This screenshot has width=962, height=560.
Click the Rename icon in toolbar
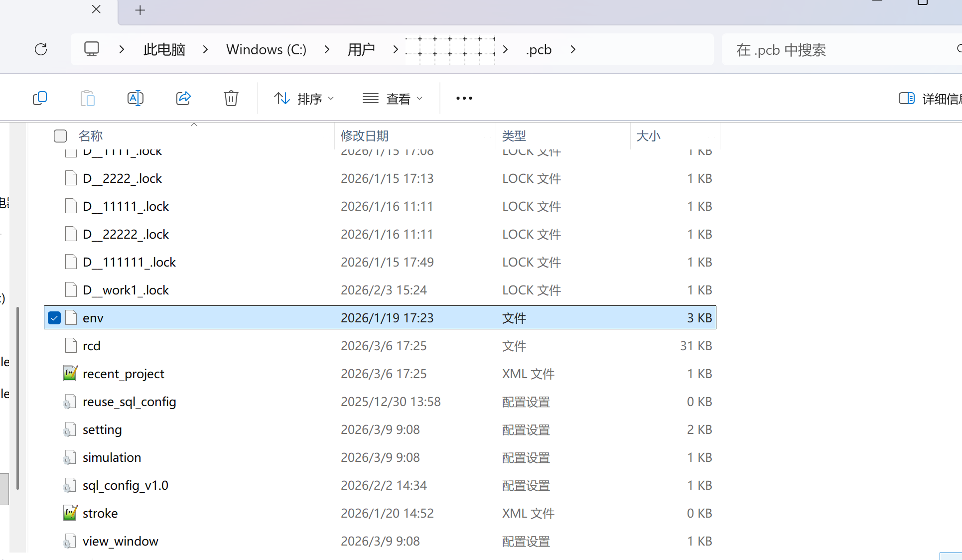tap(135, 98)
